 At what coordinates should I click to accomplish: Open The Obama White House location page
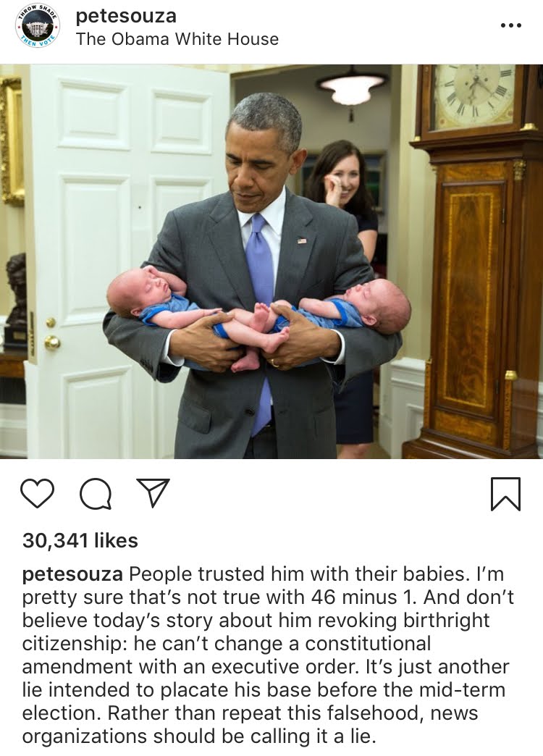coord(177,39)
